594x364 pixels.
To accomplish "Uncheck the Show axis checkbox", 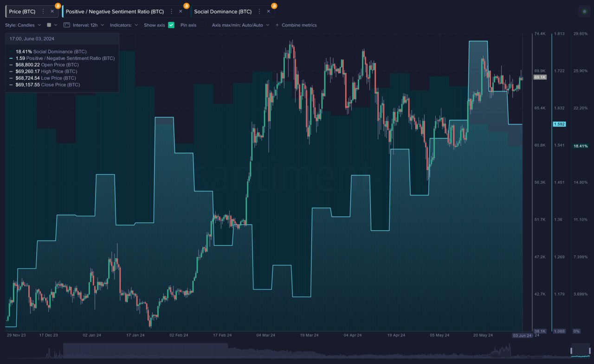I will pyautogui.click(x=171, y=25).
